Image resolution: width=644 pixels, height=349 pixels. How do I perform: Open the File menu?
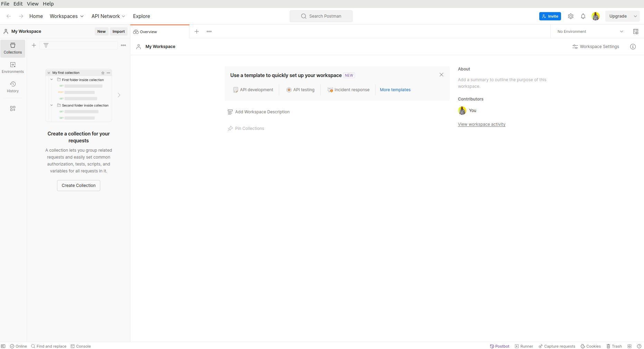coord(5,4)
